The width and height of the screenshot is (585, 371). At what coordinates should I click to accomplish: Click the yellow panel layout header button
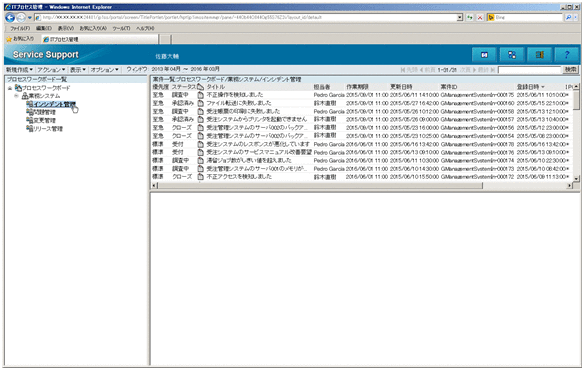pos(539,55)
